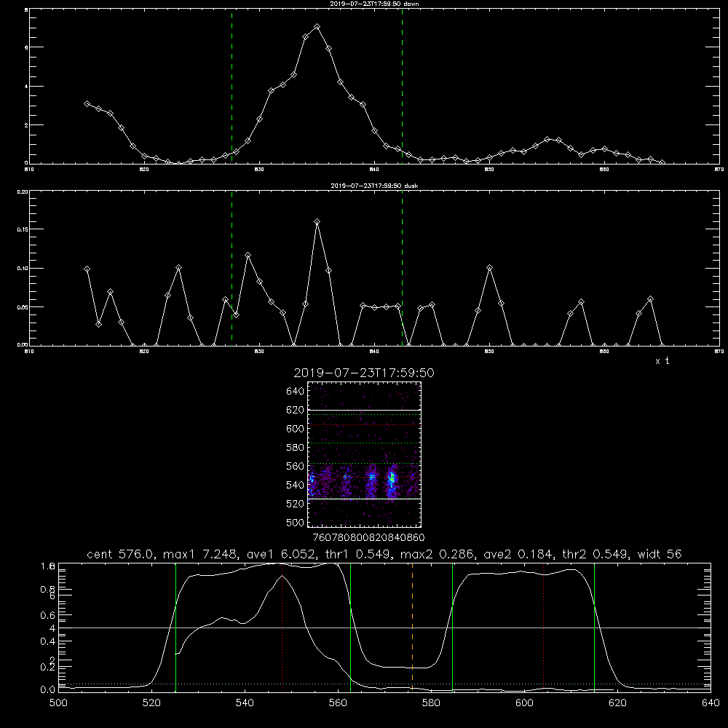Click the left green dashed line in dawn plot
The height and width of the screenshot is (728, 728).
click(232, 86)
